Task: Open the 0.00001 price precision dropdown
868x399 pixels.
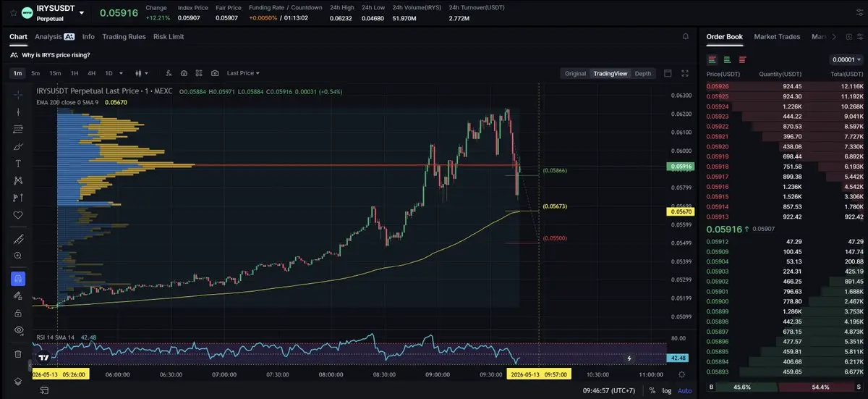Action: click(846, 59)
